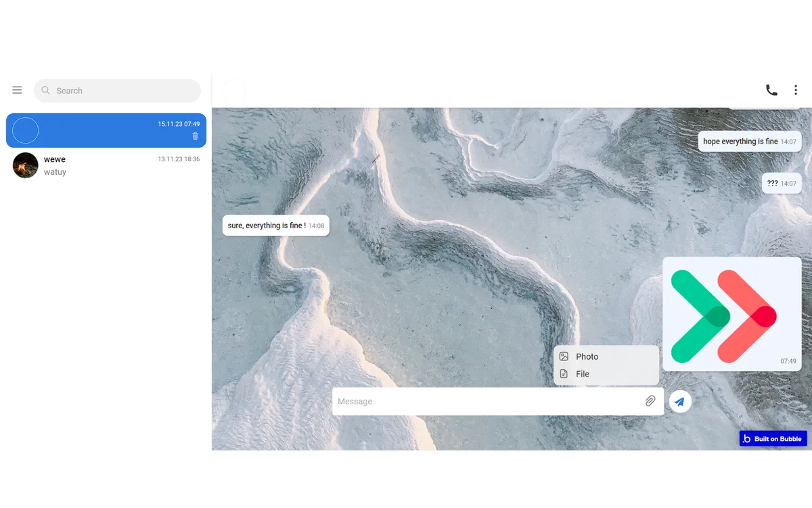
Task: Open the three-dot options menu
Action: [796, 90]
